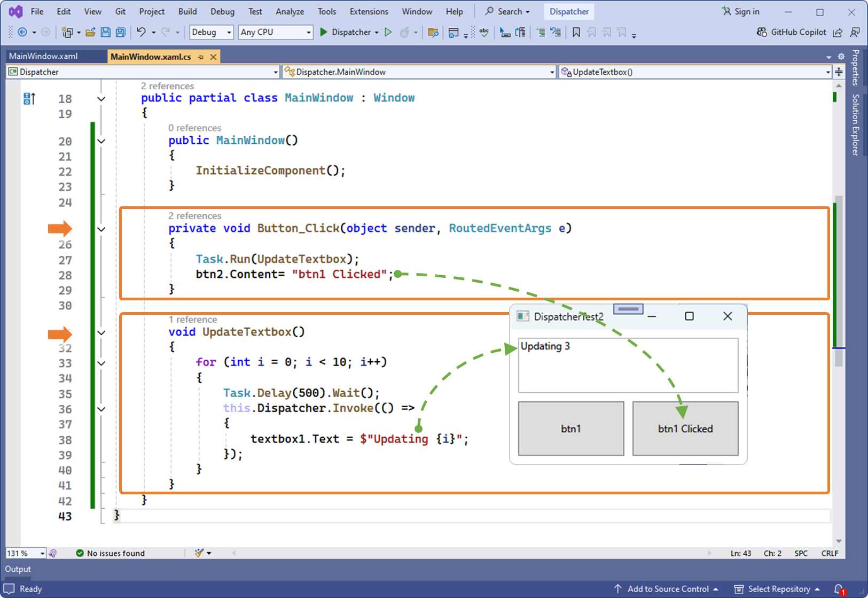
Task: Click the GitHub Copilot icon
Action: coord(762,32)
